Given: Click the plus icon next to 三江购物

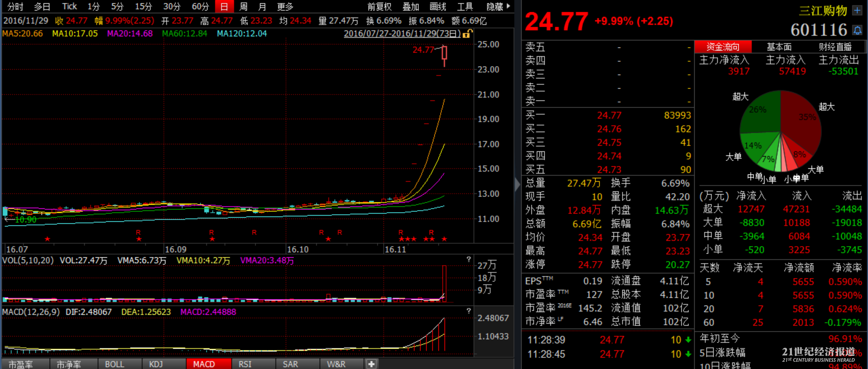Looking at the screenshot, I should (857, 10).
